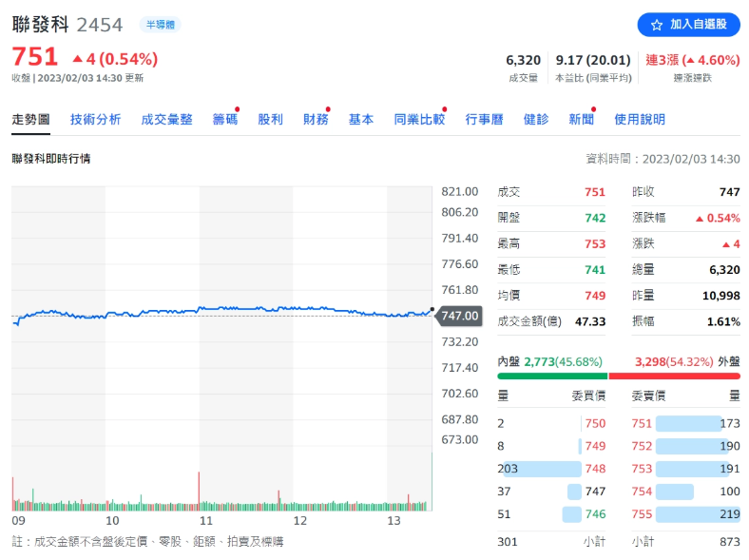This screenshot has width=749, height=560.
Task: Click the 昨量 value 10,998
Action: [720, 296]
